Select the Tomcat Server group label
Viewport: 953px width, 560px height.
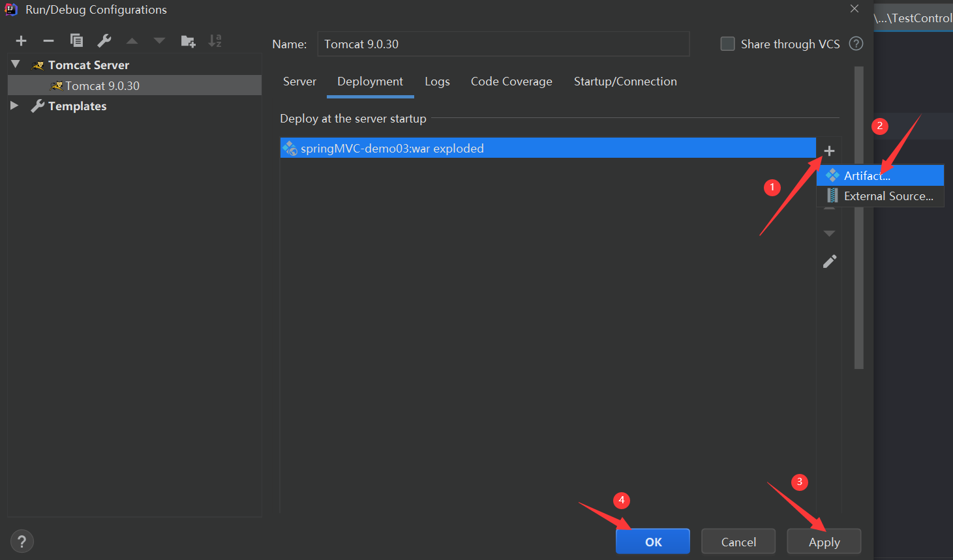coord(89,65)
